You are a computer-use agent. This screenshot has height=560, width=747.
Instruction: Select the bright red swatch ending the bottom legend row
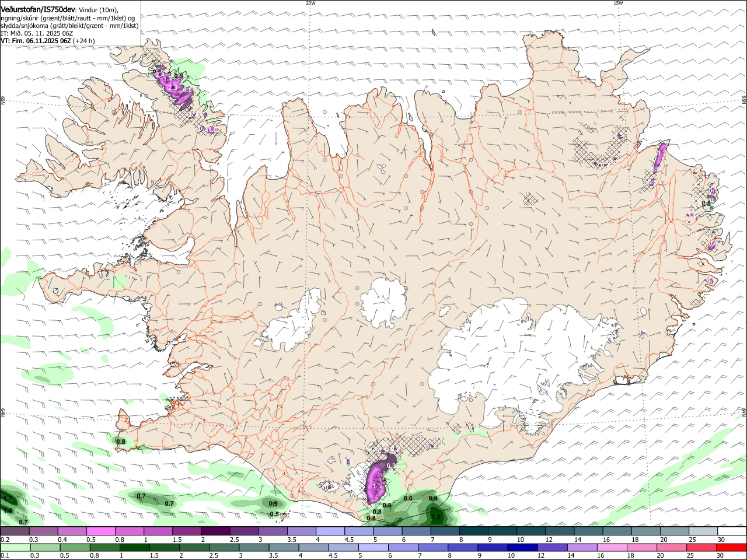pyautogui.click(x=731, y=548)
